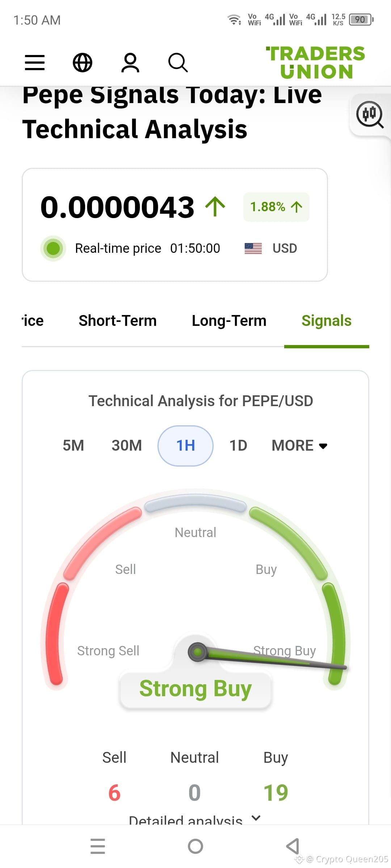Screen dimensions: 391x868
Task: Expand Detailed analysis chevron
Action: tap(256, 818)
